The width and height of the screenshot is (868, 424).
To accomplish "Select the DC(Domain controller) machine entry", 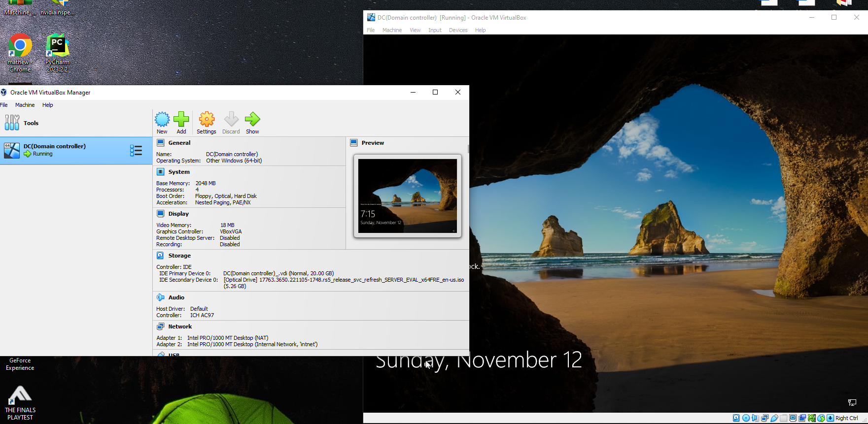I will (x=76, y=151).
